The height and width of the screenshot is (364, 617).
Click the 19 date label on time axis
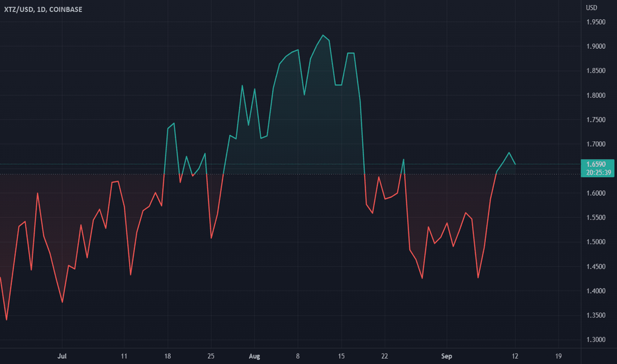[558, 356]
